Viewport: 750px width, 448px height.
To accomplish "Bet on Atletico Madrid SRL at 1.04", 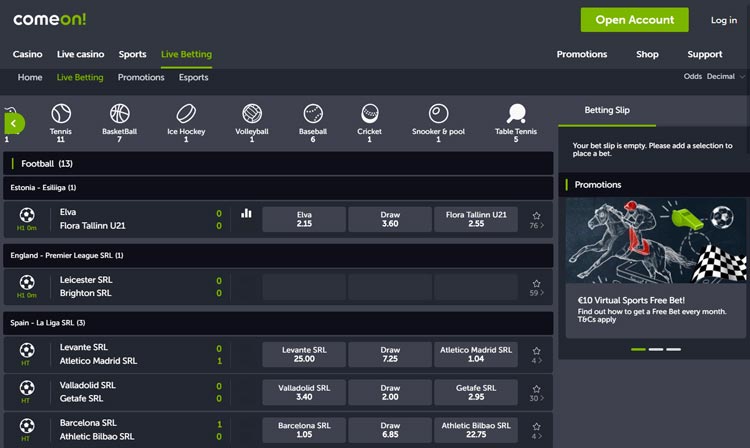I will pos(476,354).
